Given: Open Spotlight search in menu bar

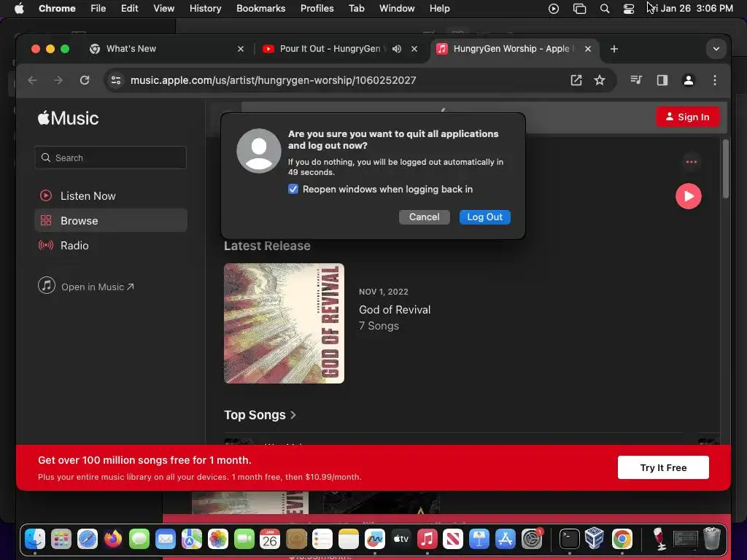Looking at the screenshot, I should click(x=605, y=9).
